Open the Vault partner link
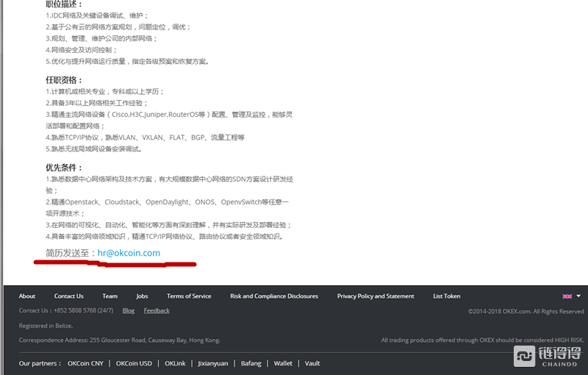 312,363
